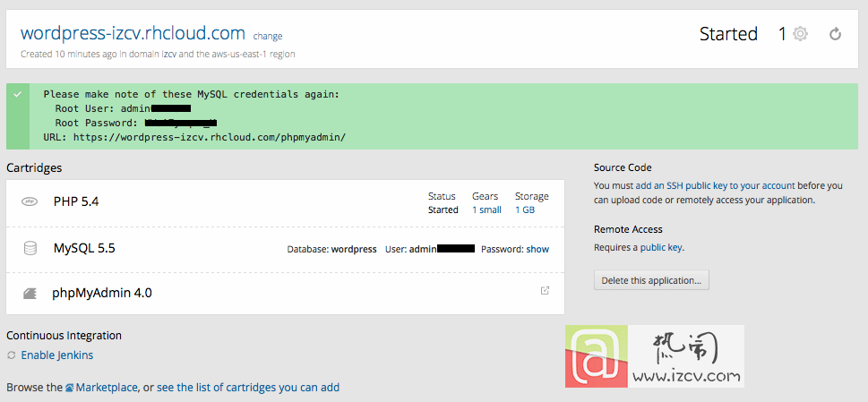The width and height of the screenshot is (868, 402).
Task: Click the green checkmark icon in the notice
Action: [18, 95]
